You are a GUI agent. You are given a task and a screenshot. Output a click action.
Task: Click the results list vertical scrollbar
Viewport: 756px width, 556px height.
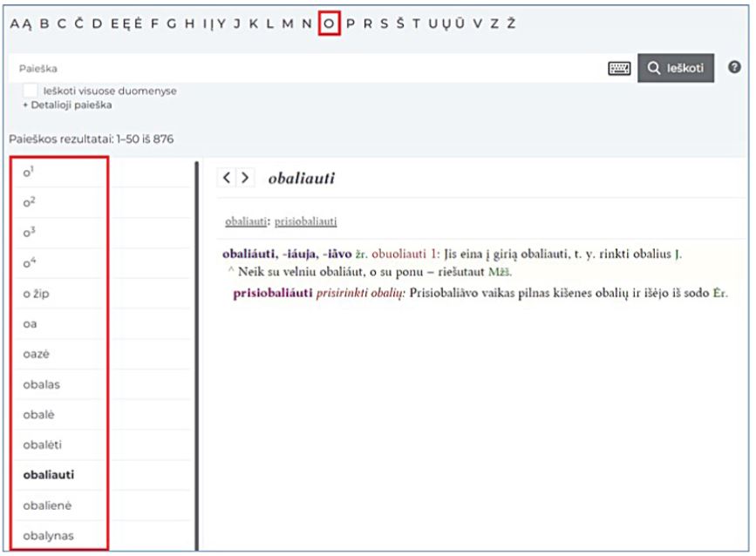pos(196,349)
